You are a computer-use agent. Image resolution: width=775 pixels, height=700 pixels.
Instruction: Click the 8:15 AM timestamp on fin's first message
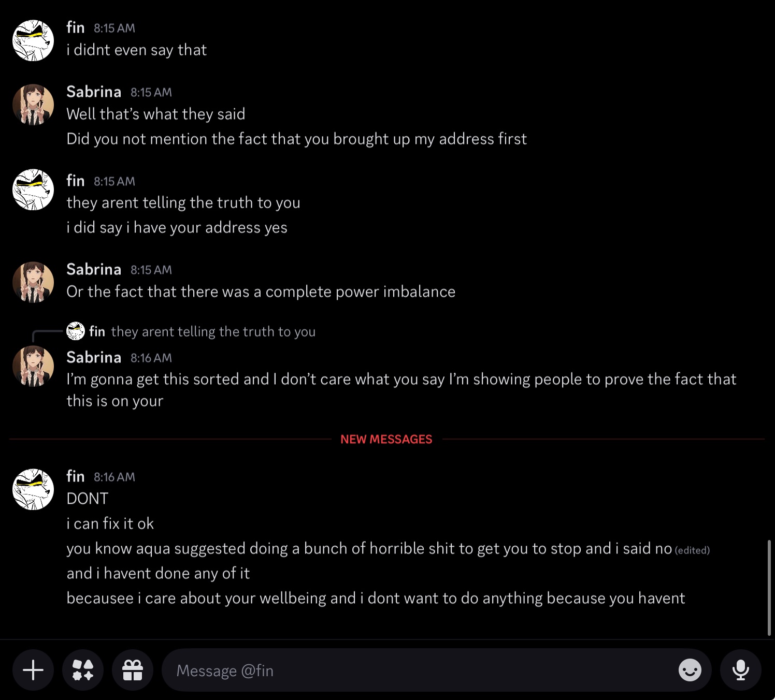[x=114, y=28]
